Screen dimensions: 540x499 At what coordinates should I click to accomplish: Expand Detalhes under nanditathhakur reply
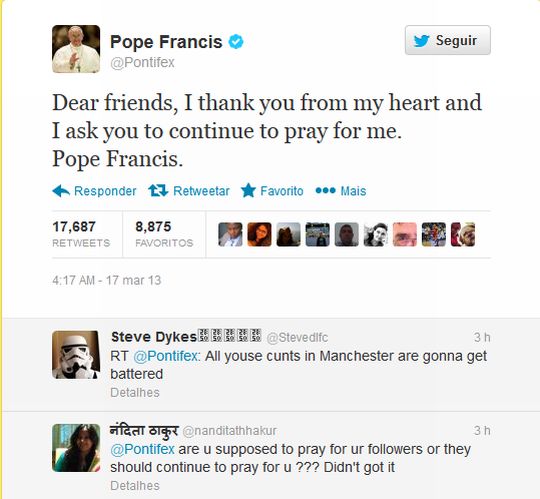135,486
